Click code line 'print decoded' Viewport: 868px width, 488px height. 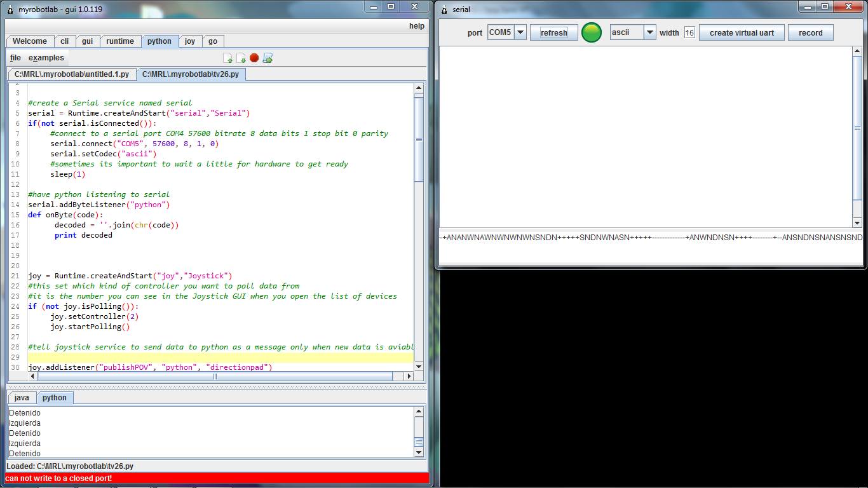click(x=83, y=235)
